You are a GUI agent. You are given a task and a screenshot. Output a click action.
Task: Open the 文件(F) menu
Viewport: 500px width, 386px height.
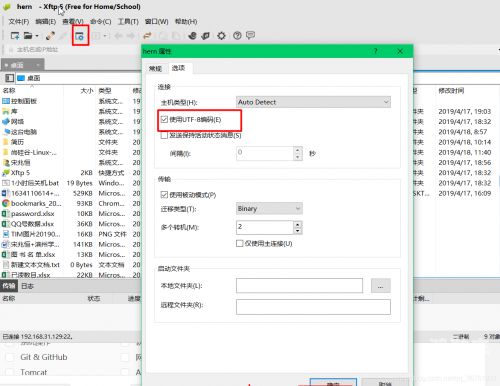(19, 22)
